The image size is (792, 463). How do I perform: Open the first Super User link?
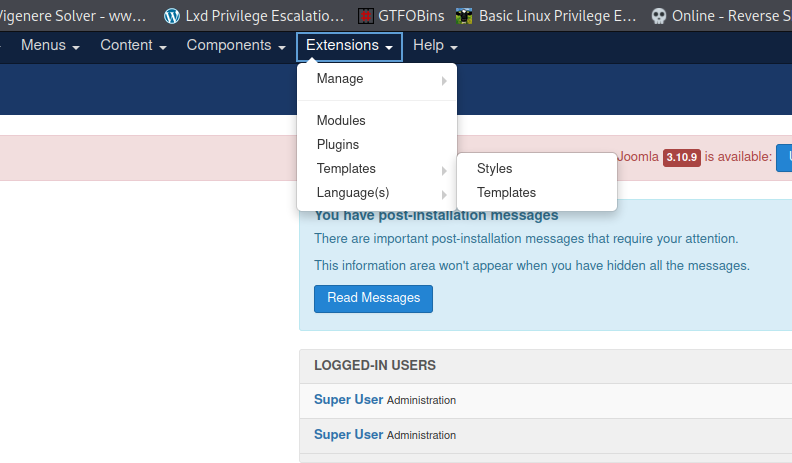[348, 400]
